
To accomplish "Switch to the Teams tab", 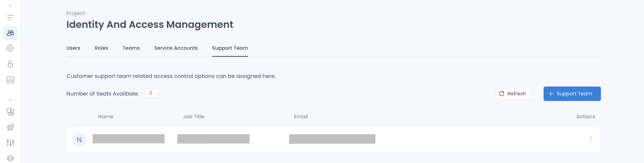I will (131, 48).
